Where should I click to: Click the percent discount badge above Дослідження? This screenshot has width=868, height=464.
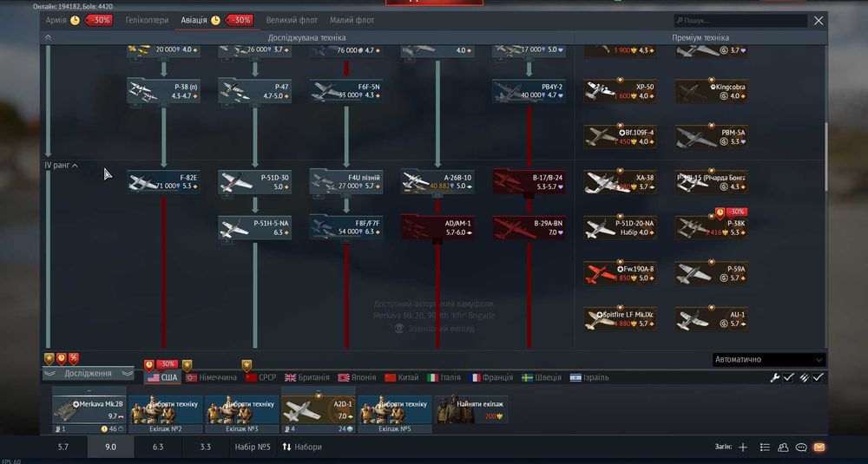[x=74, y=358]
